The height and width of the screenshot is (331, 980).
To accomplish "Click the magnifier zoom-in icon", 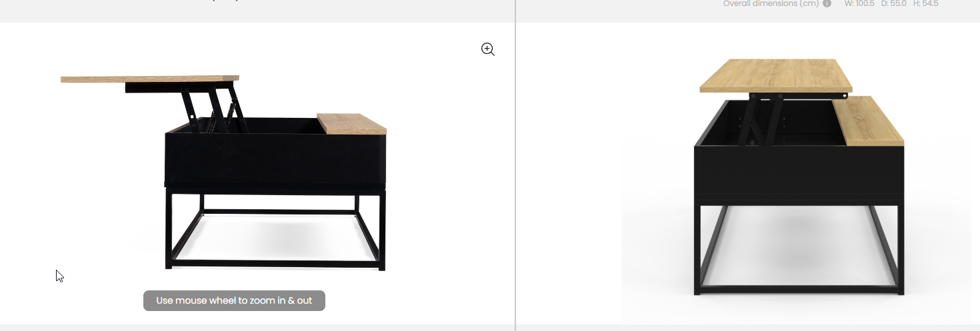I will click(x=488, y=49).
